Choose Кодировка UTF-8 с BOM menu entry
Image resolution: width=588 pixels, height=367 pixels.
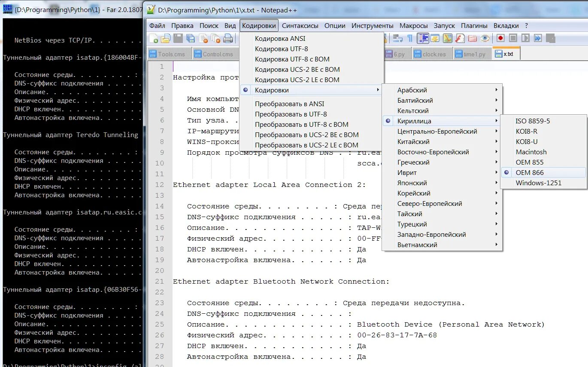[311, 59]
